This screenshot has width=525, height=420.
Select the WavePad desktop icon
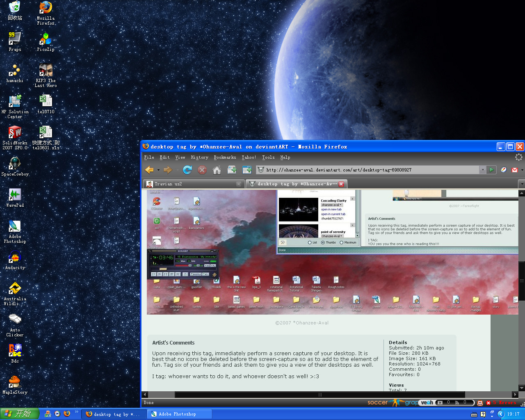point(15,198)
